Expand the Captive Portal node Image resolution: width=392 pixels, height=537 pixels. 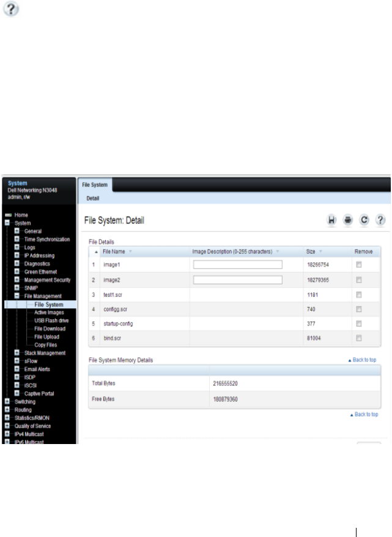17,393
